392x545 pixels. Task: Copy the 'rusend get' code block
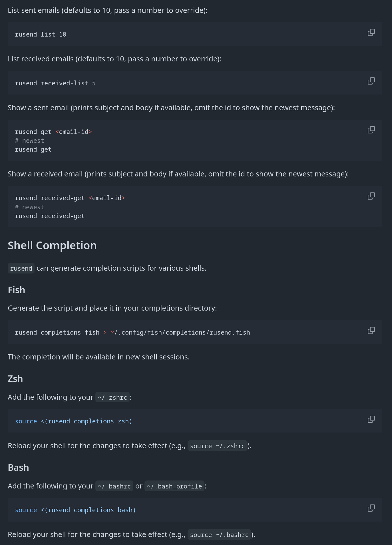point(371,130)
